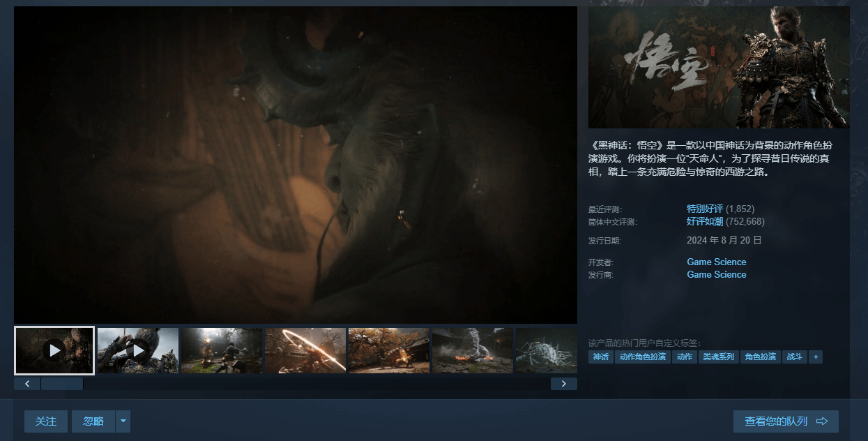Click the media strip scrollbar handle
Image resolution: width=868 pixels, height=441 pixels.
click(x=61, y=384)
